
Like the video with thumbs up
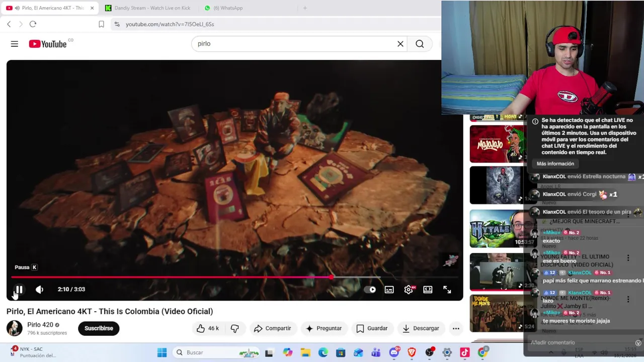(x=207, y=328)
